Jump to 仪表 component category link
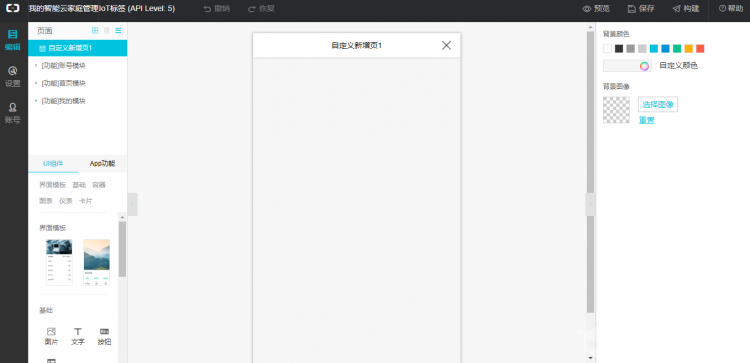 coord(66,201)
